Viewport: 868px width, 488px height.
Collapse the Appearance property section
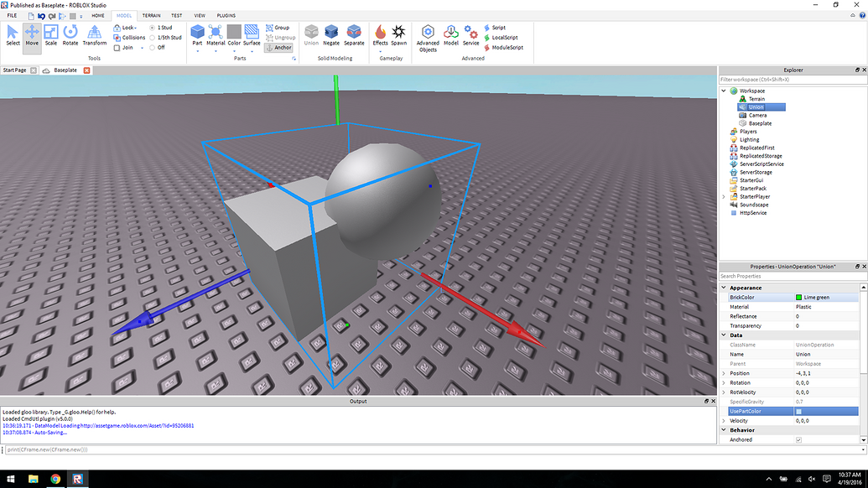pyautogui.click(x=724, y=288)
